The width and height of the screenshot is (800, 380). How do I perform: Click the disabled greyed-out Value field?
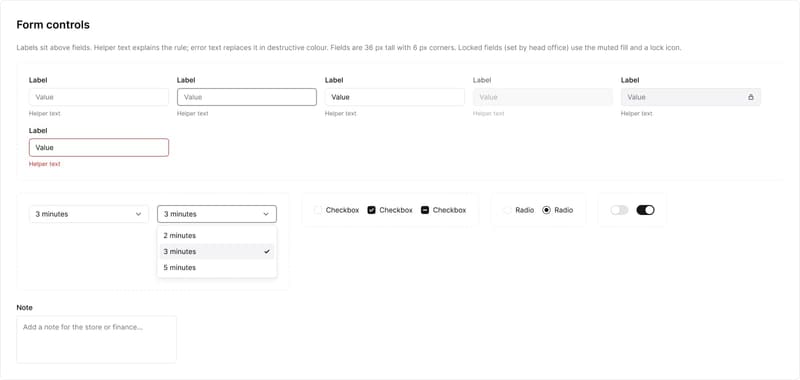tap(543, 97)
